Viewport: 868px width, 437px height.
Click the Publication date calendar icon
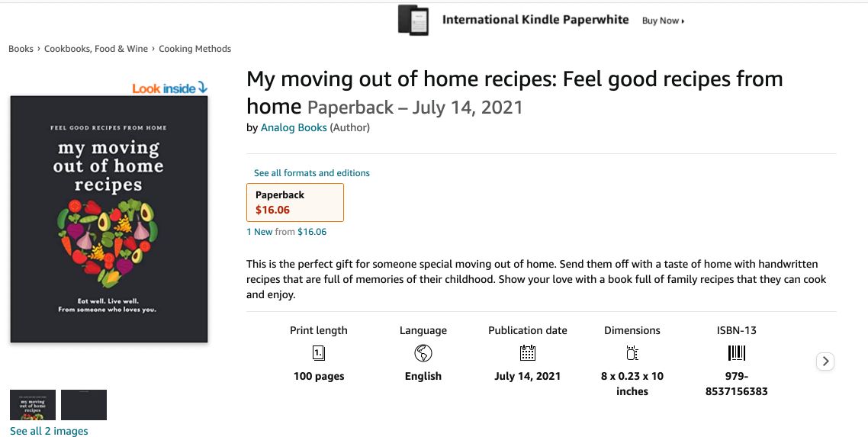tap(527, 353)
